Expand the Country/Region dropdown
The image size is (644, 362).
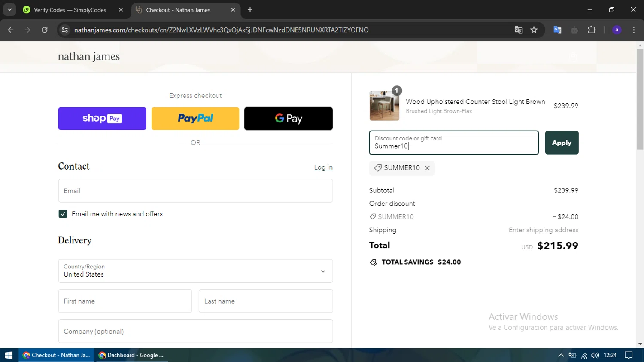[x=195, y=271]
